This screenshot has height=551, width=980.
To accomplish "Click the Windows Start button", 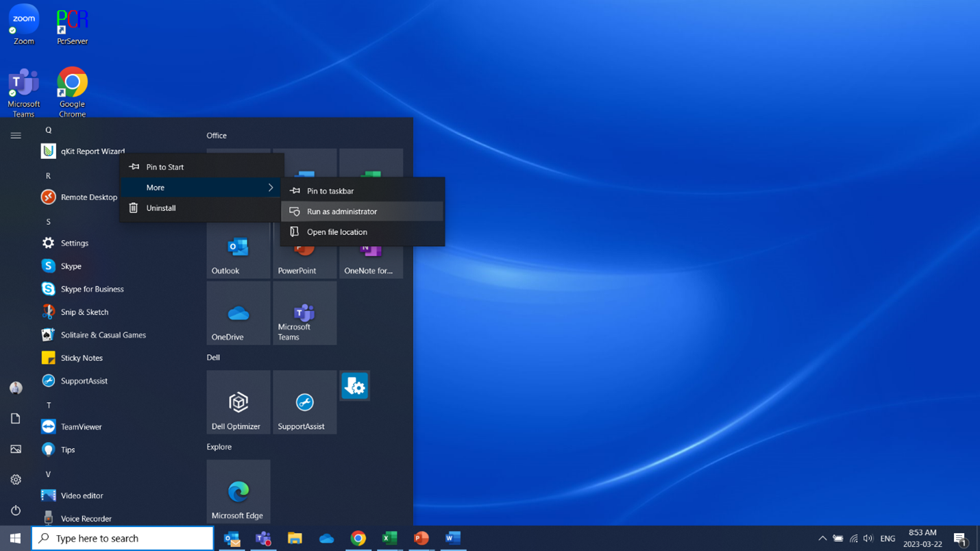I will pyautogui.click(x=15, y=539).
